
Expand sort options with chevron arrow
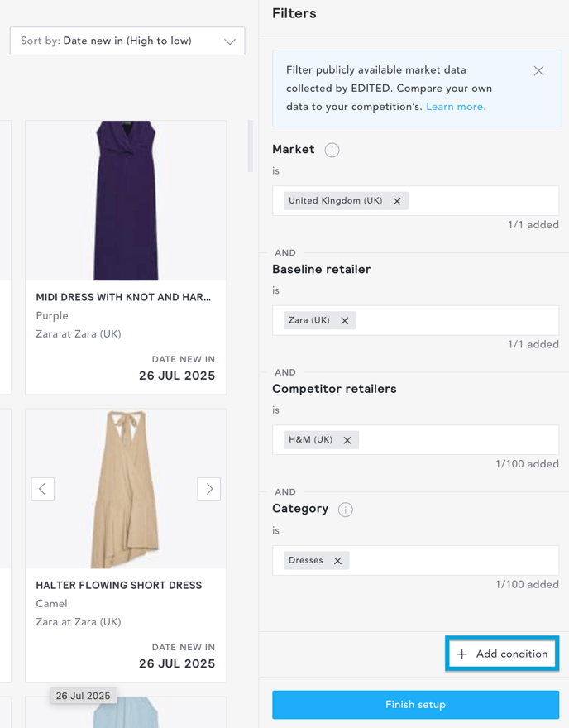click(230, 41)
